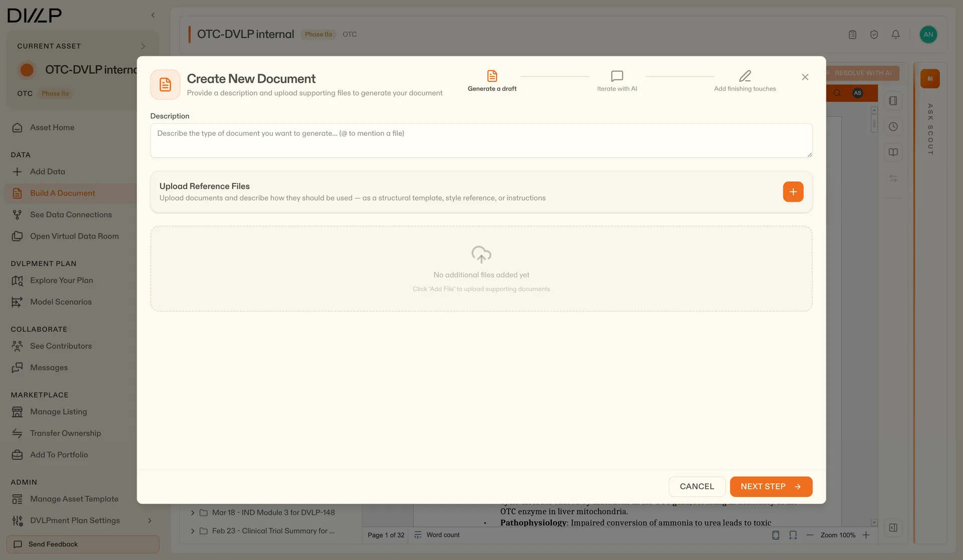
Task: Click Page 1 of 32 indicator
Action: coord(386,535)
